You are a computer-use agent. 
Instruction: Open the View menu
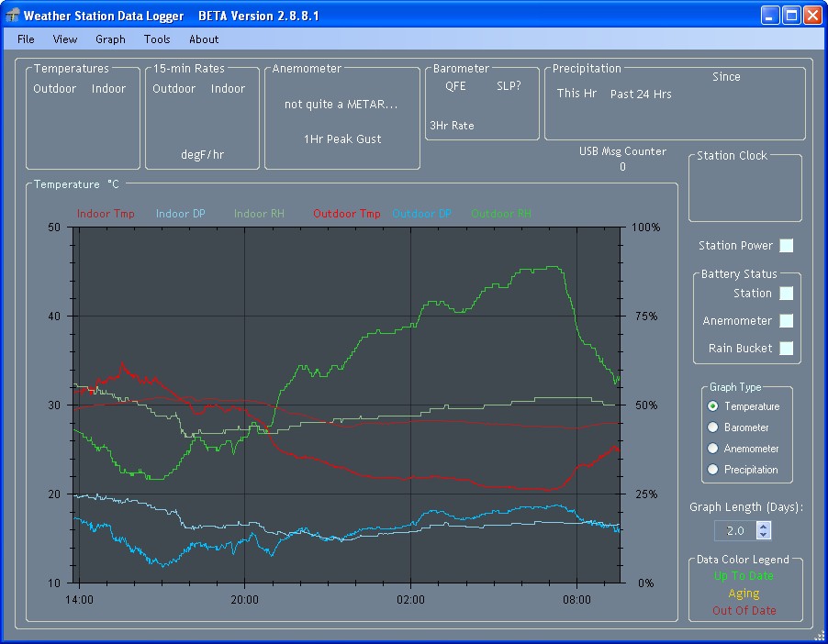pos(65,39)
